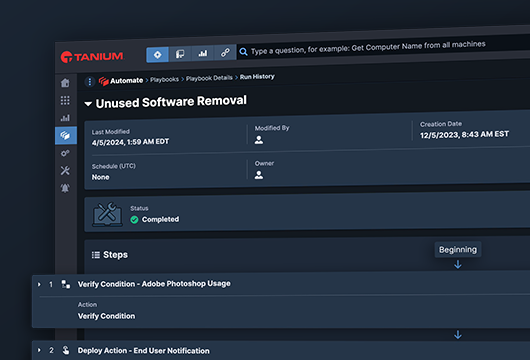The height and width of the screenshot is (360, 530).
Task: Click the Run History breadcrumb
Action: pos(257,77)
